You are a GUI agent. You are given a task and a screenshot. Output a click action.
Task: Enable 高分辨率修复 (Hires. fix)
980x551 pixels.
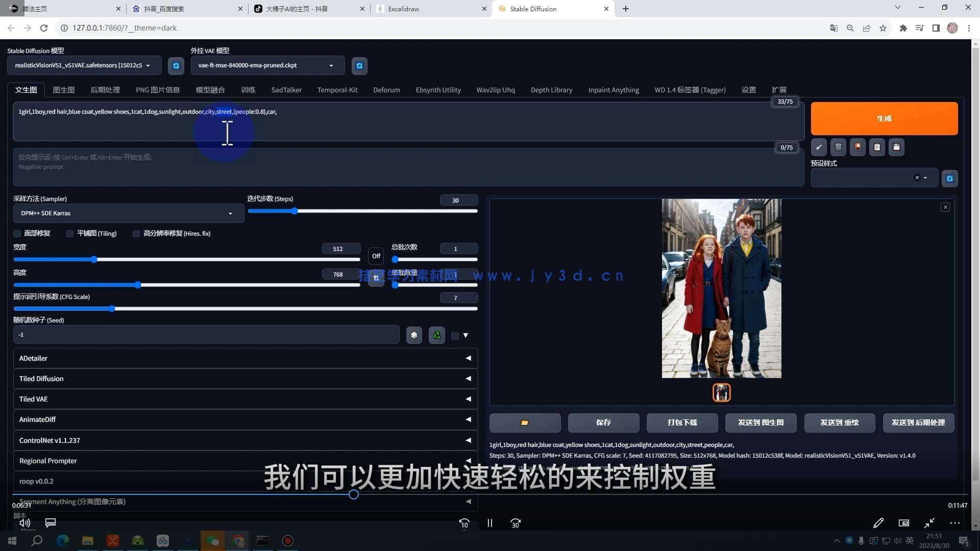(136, 233)
